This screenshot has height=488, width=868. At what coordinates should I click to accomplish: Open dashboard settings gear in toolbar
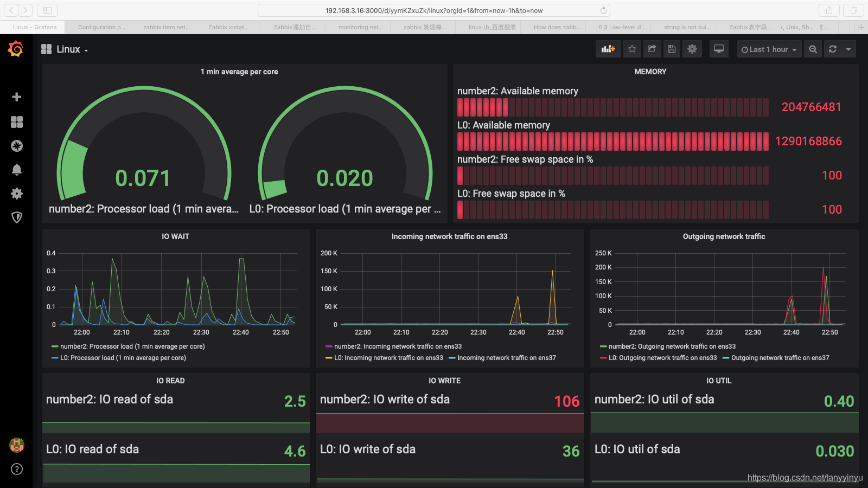pyautogui.click(x=692, y=49)
